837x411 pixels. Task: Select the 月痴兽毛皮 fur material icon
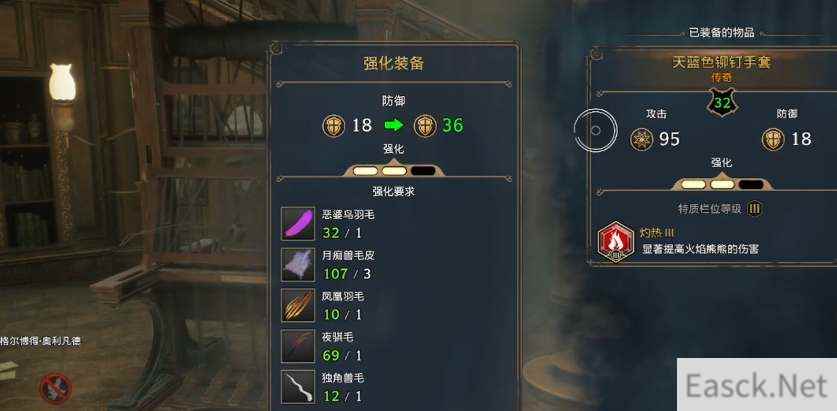tap(298, 264)
